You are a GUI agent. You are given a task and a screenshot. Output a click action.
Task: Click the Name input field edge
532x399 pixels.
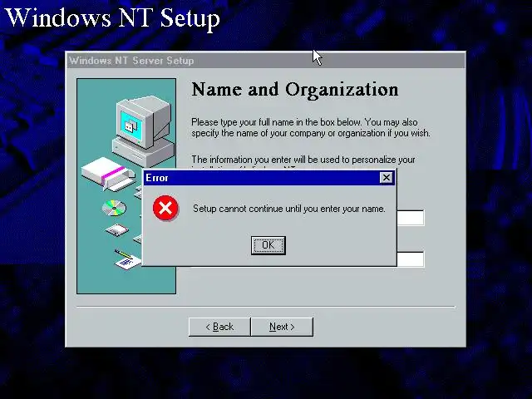[x=411, y=218]
